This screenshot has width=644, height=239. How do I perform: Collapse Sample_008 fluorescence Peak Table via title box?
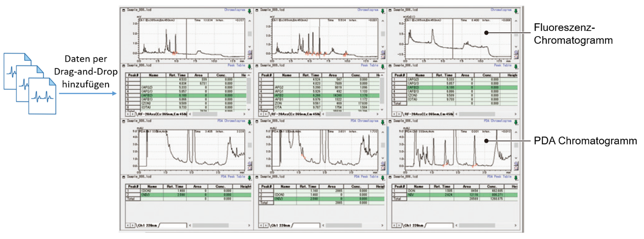tap(123, 65)
